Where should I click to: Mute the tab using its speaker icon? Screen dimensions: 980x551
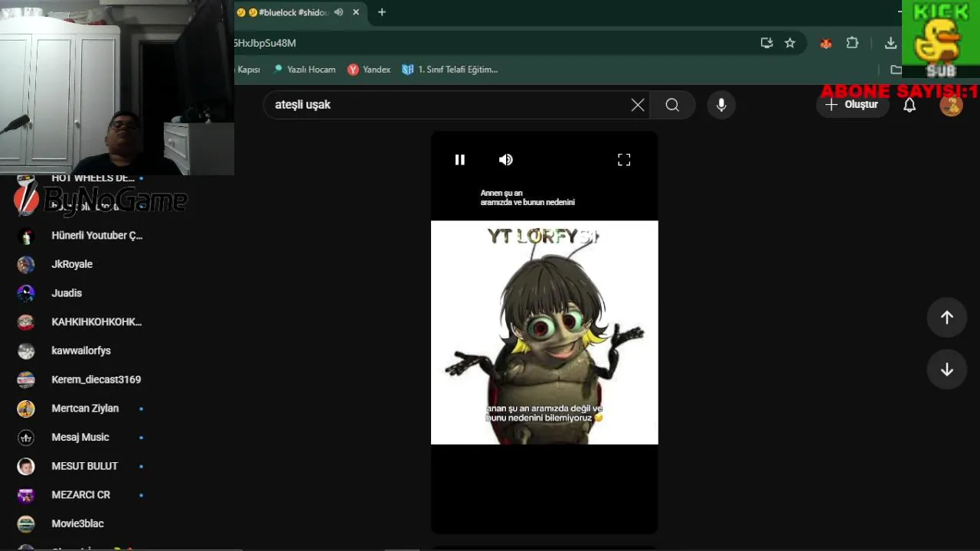(338, 12)
